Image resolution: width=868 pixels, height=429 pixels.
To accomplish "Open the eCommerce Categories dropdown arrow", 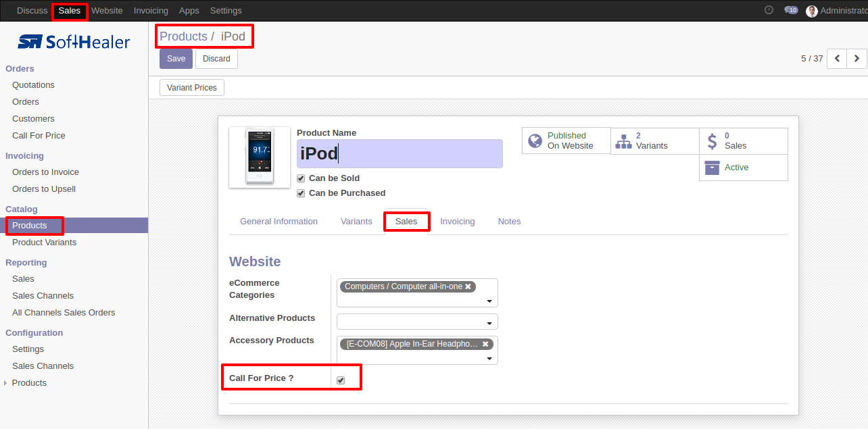I will click(489, 301).
